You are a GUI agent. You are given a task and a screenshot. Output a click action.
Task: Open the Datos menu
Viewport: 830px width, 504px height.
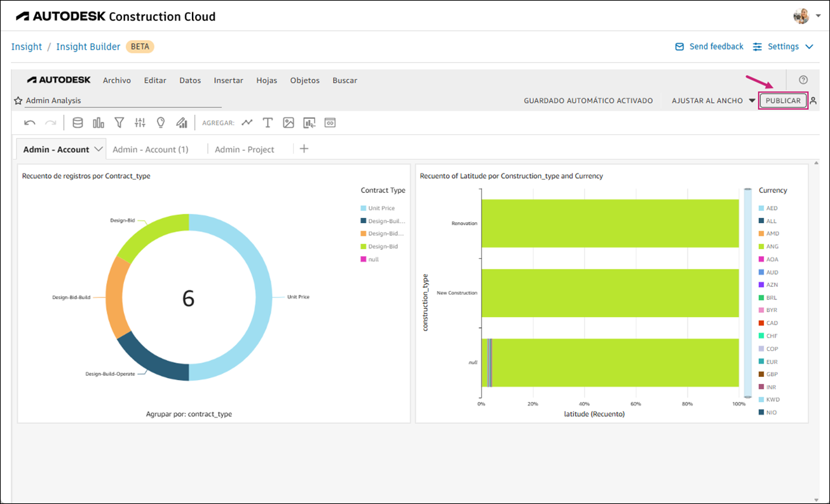coord(189,80)
